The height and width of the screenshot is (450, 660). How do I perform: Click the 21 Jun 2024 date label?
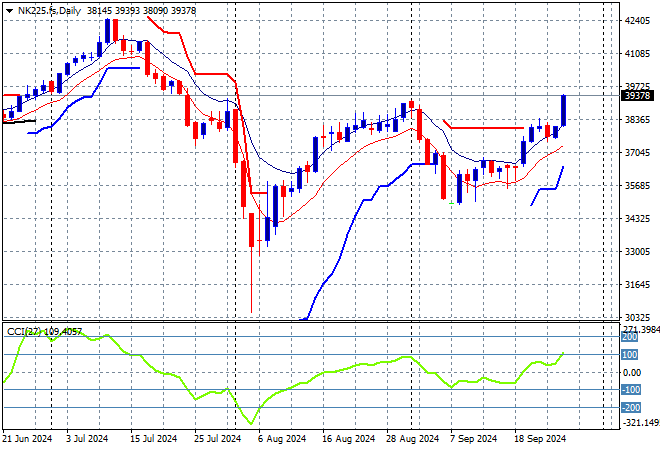pos(29,438)
